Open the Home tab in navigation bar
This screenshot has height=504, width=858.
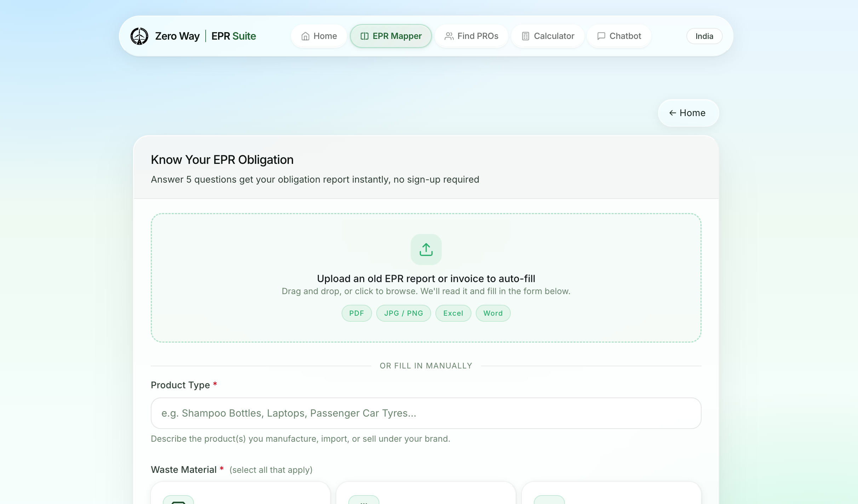[319, 36]
